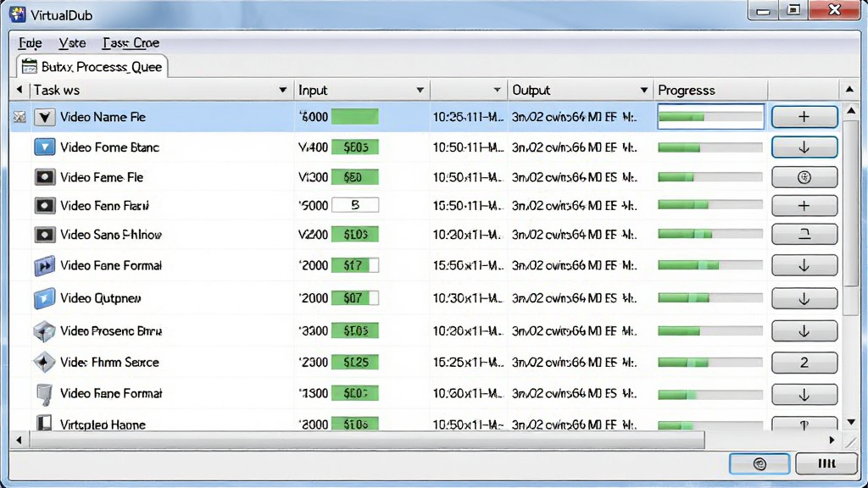Click the icon beside Video Name Fle
Viewport: 868px width, 488px height.
[x=44, y=117]
